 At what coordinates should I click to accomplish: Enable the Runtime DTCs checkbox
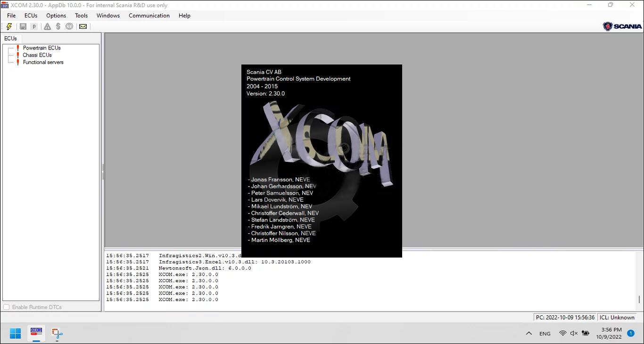click(7, 307)
